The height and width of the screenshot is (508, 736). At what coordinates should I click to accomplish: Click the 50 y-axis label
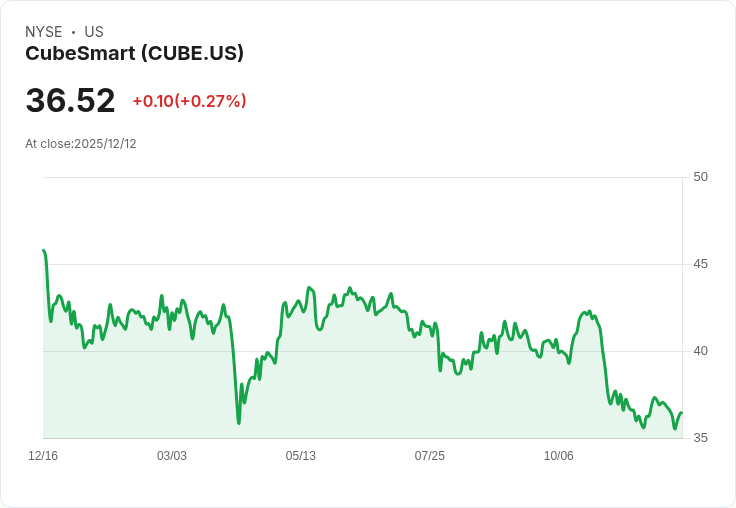click(x=700, y=177)
